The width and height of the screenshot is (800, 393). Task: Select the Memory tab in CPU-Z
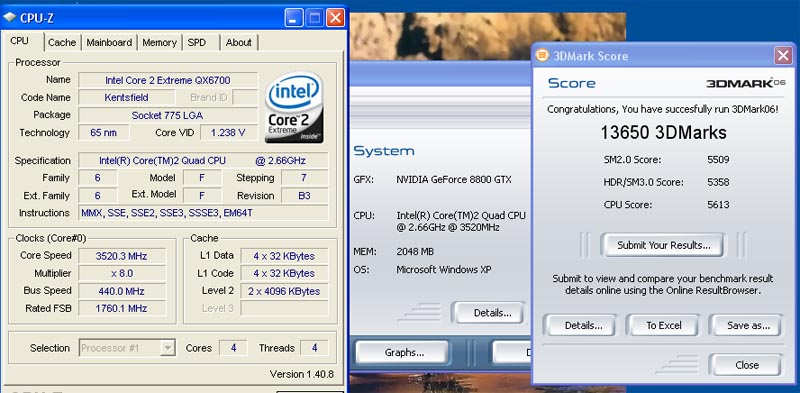159,42
